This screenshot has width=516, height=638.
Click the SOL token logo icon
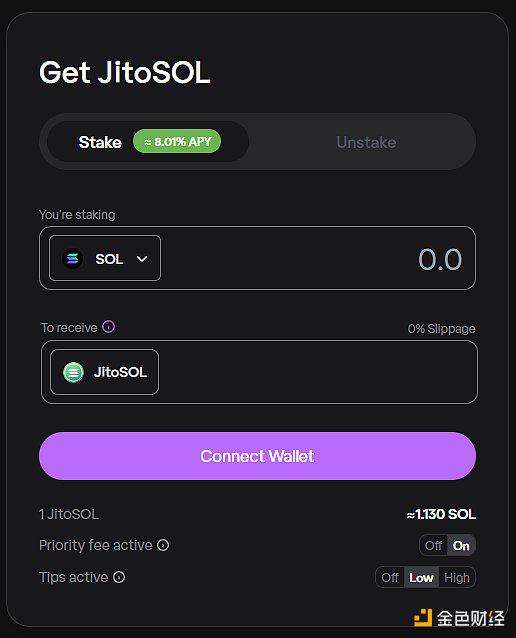point(72,258)
